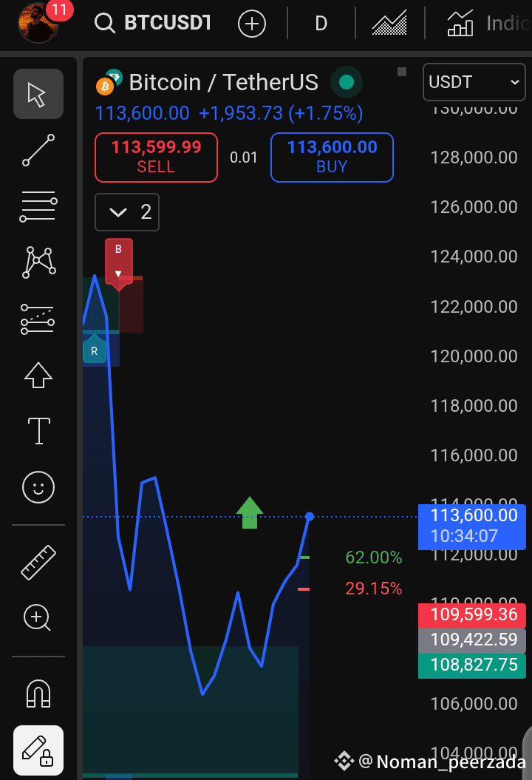
Task: Select the Text annotation tool
Action: click(38, 431)
